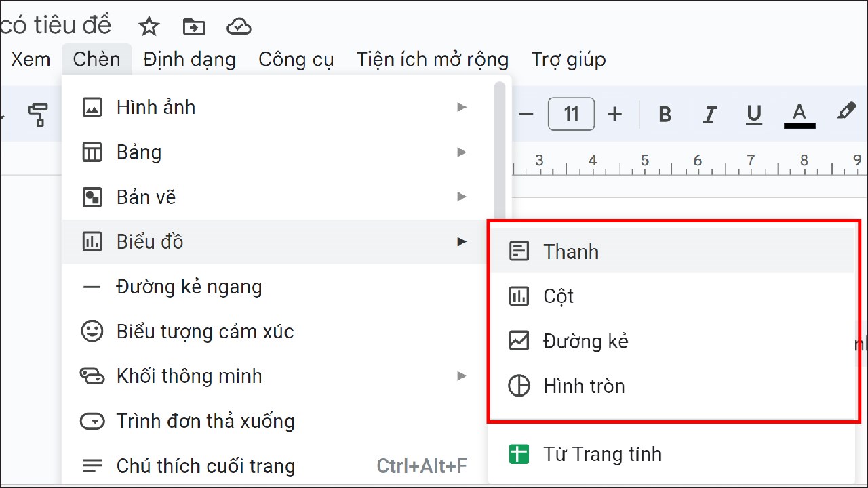Viewport: 868px width, 488px height.
Task: Click the horizontal ruler at mark 5
Action: tap(645, 161)
